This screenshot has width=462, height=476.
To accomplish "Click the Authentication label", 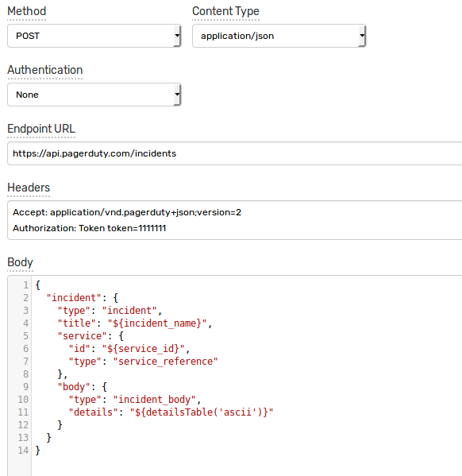I will click(45, 70).
